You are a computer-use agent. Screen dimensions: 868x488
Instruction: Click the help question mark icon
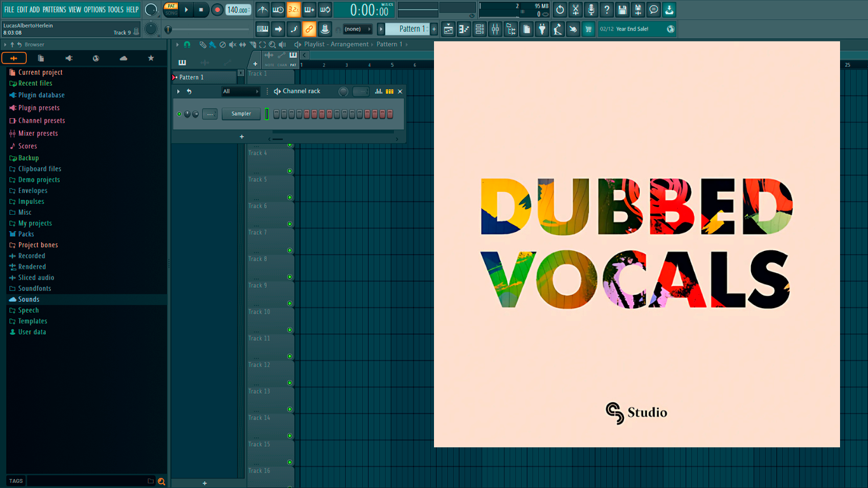(607, 10)
